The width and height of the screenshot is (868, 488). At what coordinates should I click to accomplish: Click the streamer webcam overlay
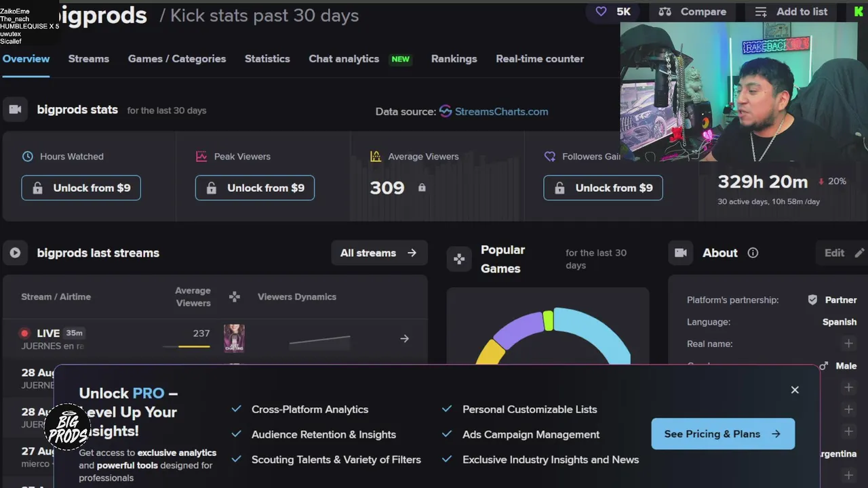(744, 91)
